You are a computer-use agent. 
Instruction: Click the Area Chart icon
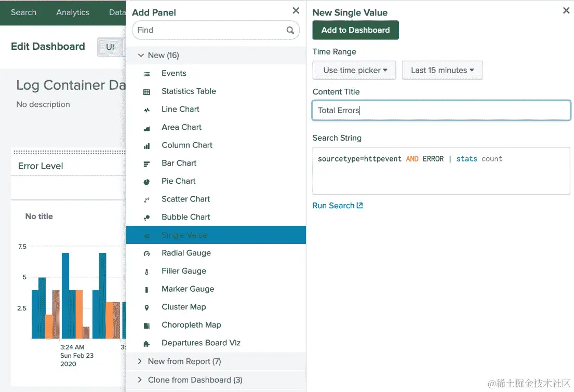(147, 128)
